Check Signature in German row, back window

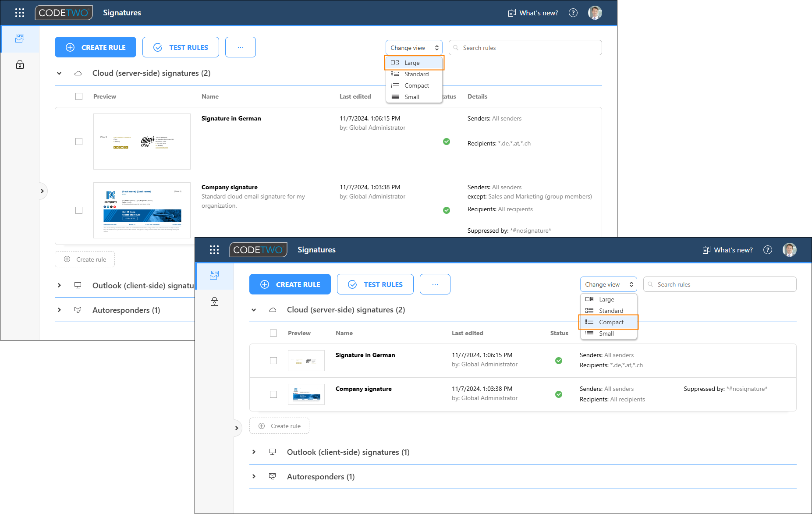[x=79, y=142]
